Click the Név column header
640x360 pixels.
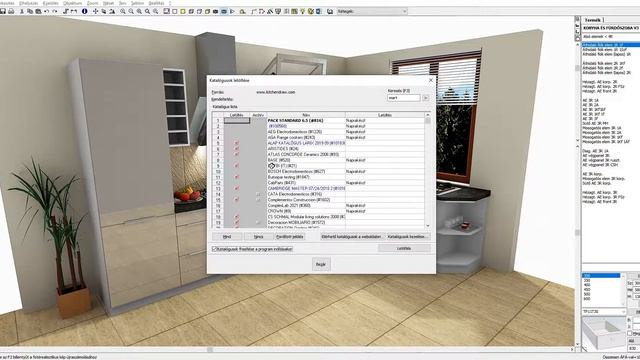[306, 115]
